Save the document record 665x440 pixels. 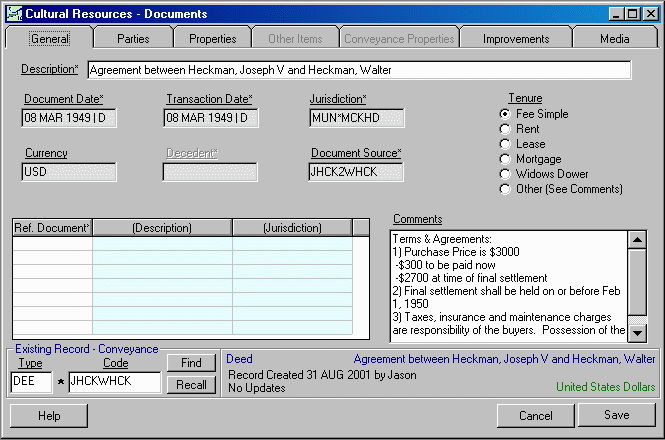pyautogui.click(x=617, y=415)
